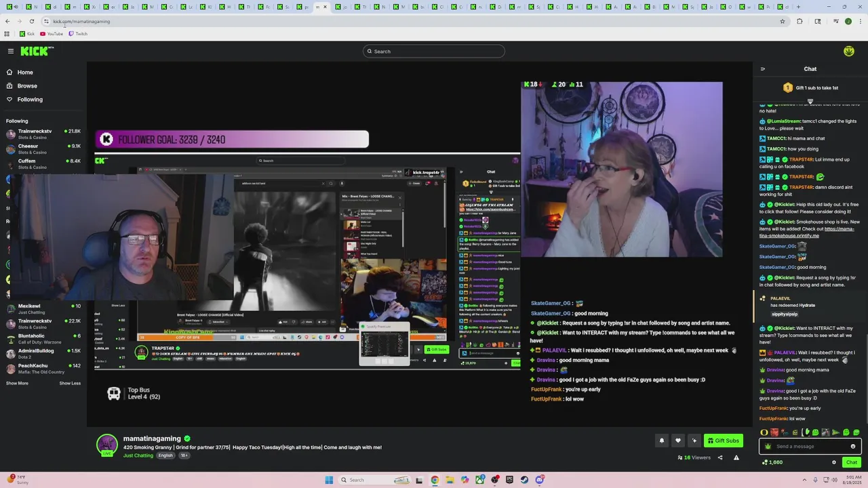
Task: Open the YouTube bookmark
Action: [x=52, y=33]
